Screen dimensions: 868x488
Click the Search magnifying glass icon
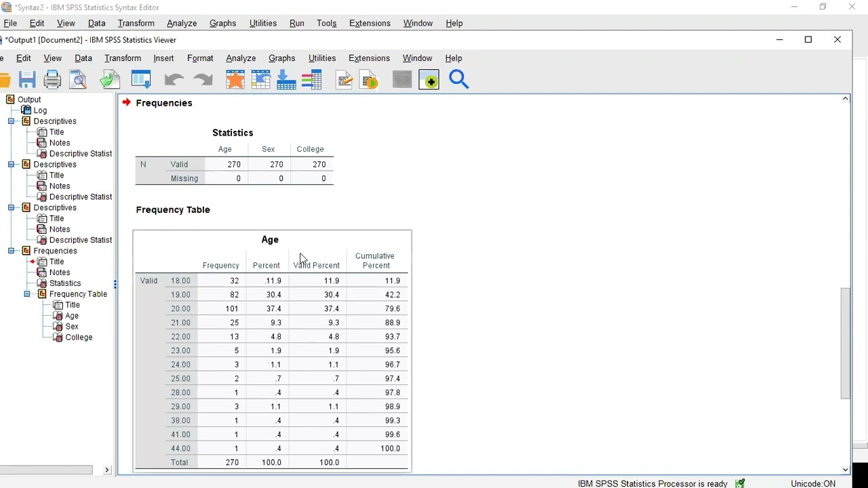pos(459,80)
